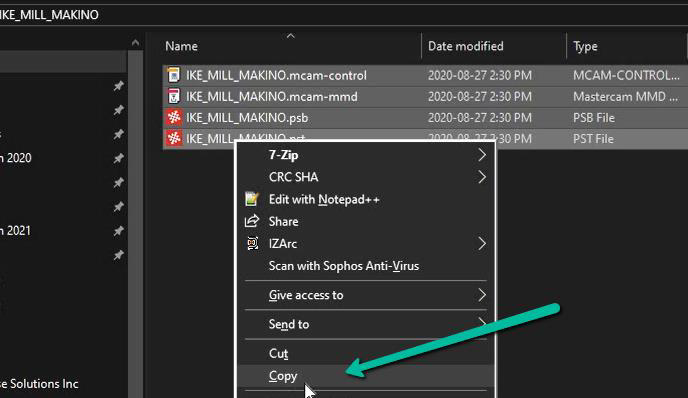Expand the CRC SHA submenu arrow

[x=482, y=177]
